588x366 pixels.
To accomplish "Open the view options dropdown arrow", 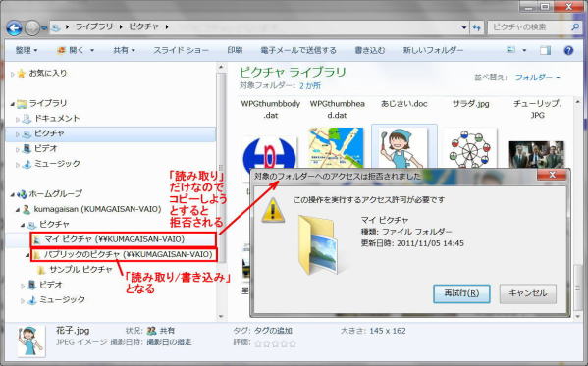I will [x=524, y=50].
